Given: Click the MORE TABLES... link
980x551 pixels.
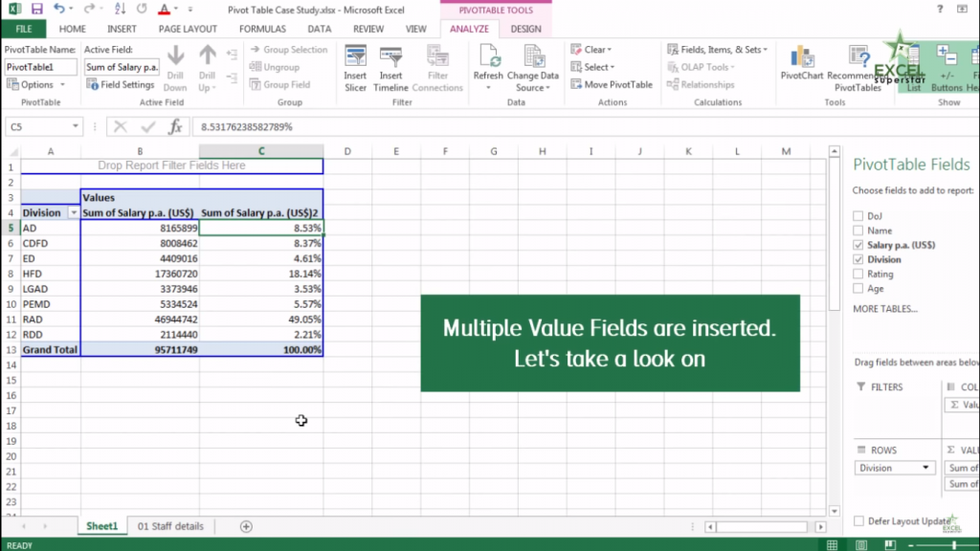Looking at the screenshot, I should click(x=884, y=309).
